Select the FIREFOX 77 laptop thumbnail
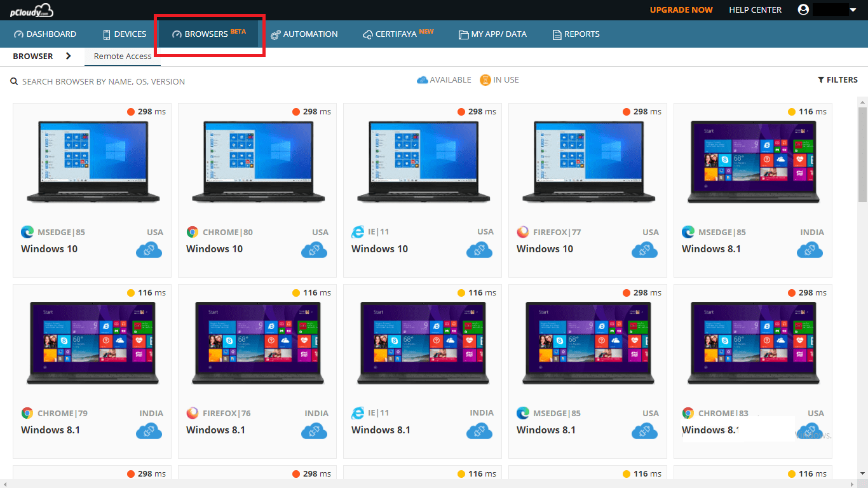The width and height of the screenshot is (868, 488). (588, 162)
